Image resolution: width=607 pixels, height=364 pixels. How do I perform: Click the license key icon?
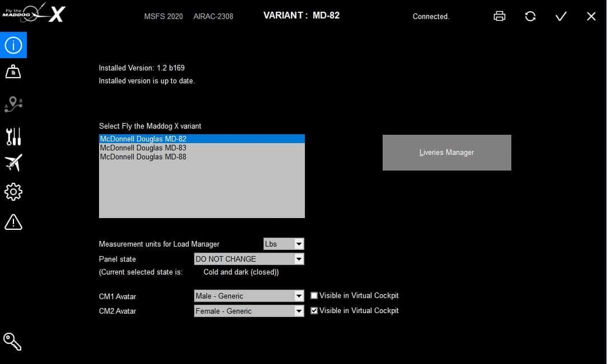[x=12, y=341]
